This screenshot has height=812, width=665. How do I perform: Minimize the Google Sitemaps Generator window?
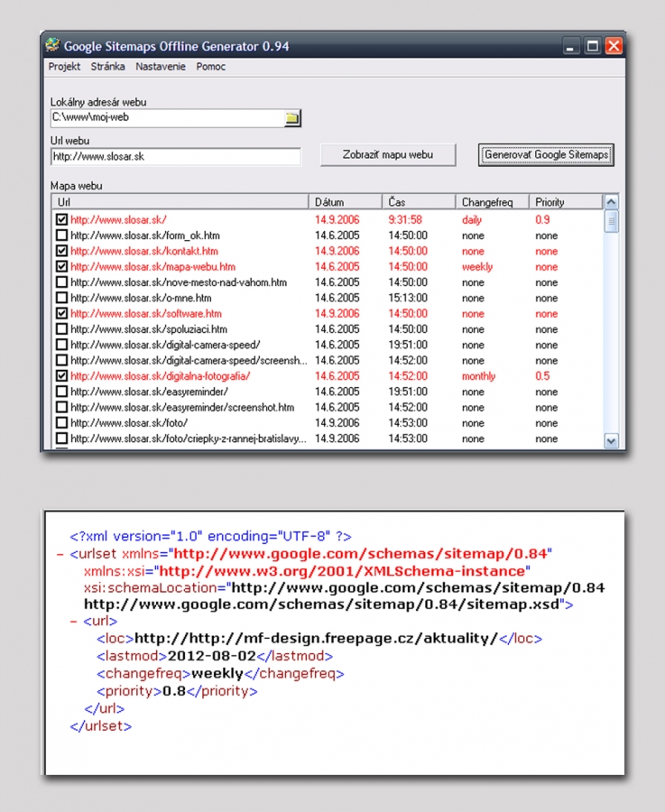click(571, 46)
